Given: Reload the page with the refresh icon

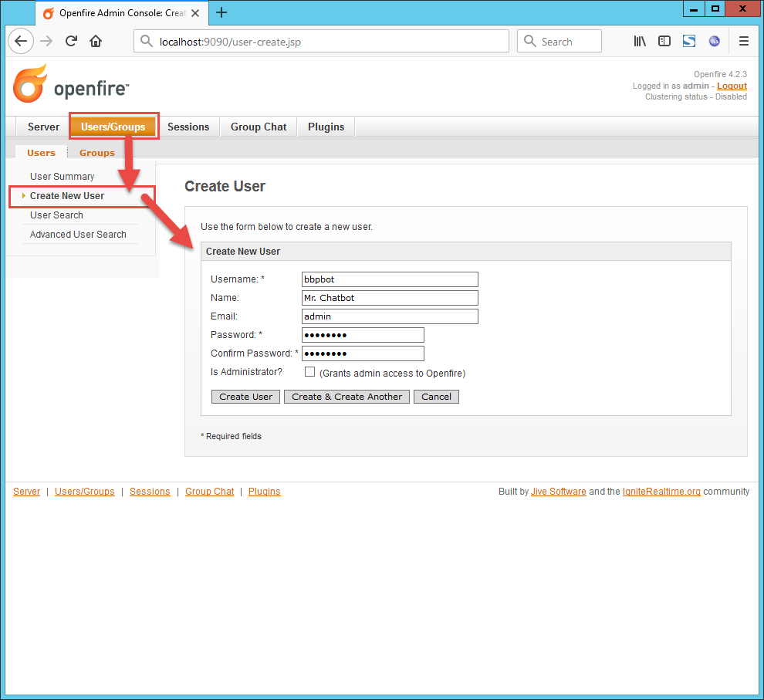Looking at the screenshot, I should pos(71,41).
